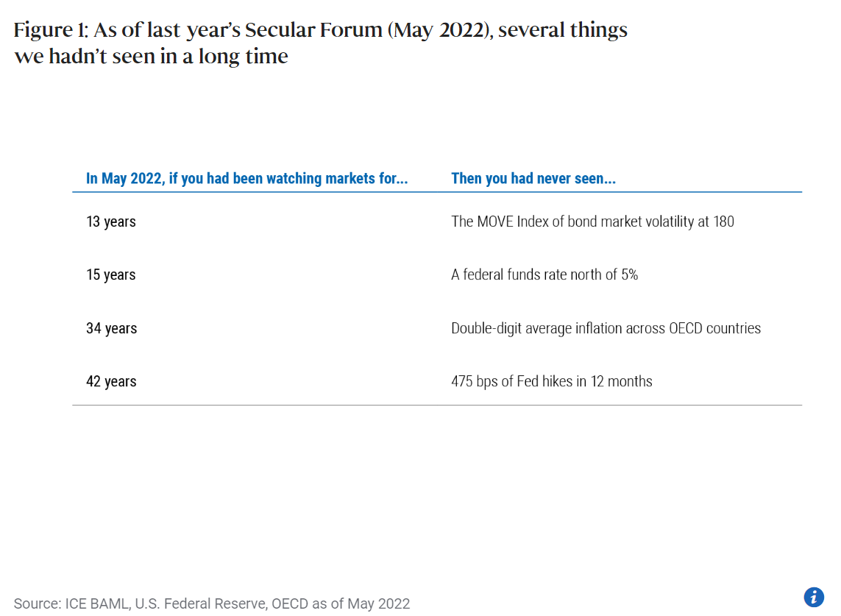Select the double-digit OECD inflation text
Image resolution: width=841 pixels, height=616 pixels.
pos(606,328)
